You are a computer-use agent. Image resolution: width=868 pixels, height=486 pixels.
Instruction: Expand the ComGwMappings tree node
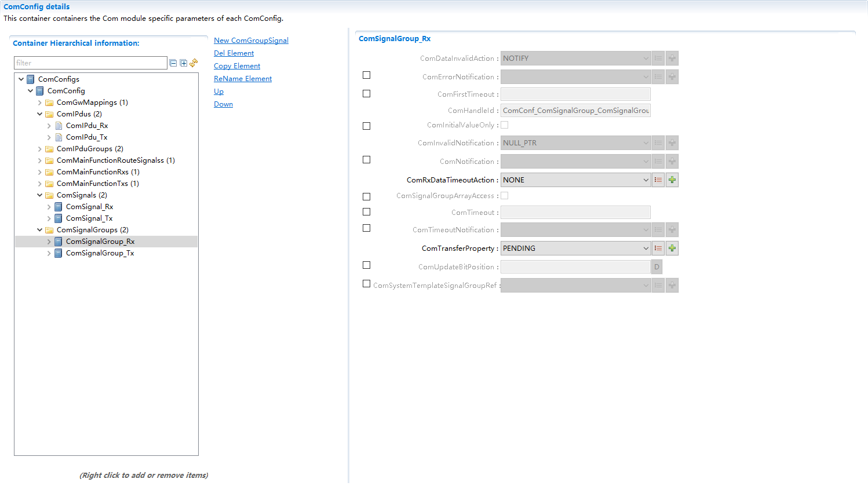(40, 103)
